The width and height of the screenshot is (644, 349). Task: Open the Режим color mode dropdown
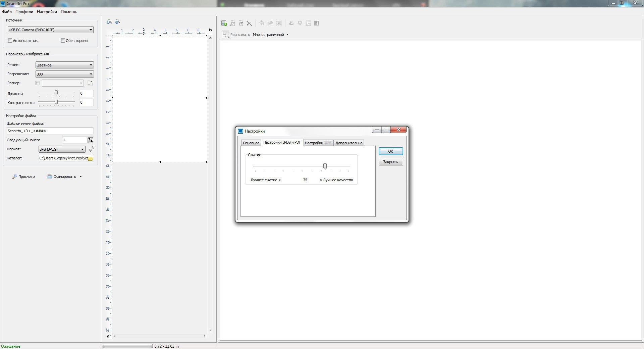[64, 65]
